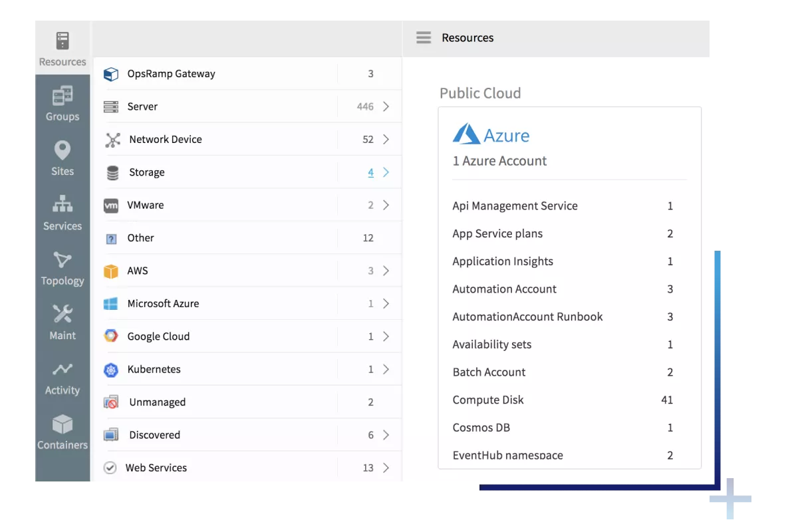Open the Containers cube icon

(63, 424)
